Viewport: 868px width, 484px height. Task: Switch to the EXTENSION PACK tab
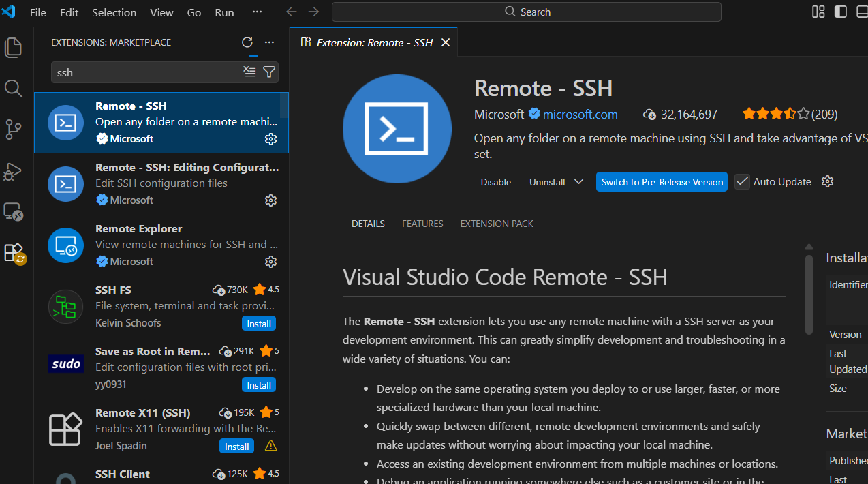point(497,224)
